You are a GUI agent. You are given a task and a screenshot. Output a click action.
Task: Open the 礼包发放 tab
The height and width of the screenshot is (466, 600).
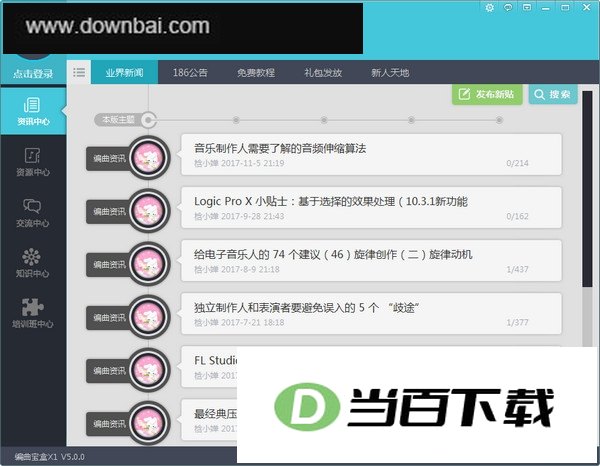[323, 72]
